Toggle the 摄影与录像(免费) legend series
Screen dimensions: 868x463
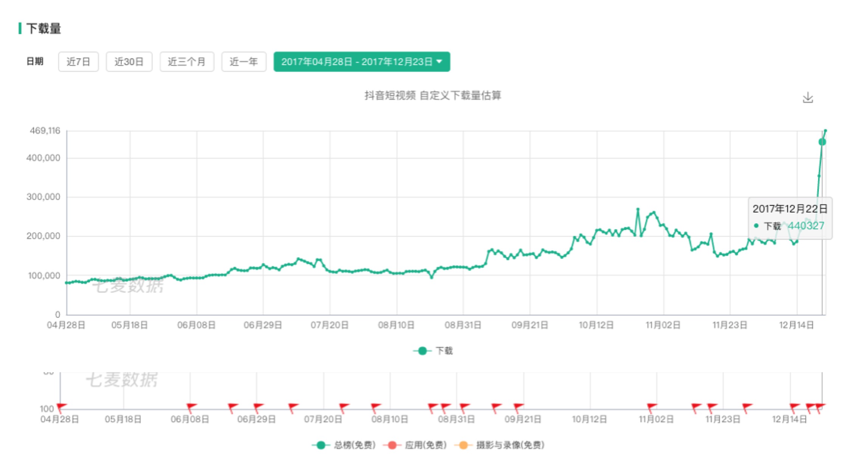[x=499, y=445]
